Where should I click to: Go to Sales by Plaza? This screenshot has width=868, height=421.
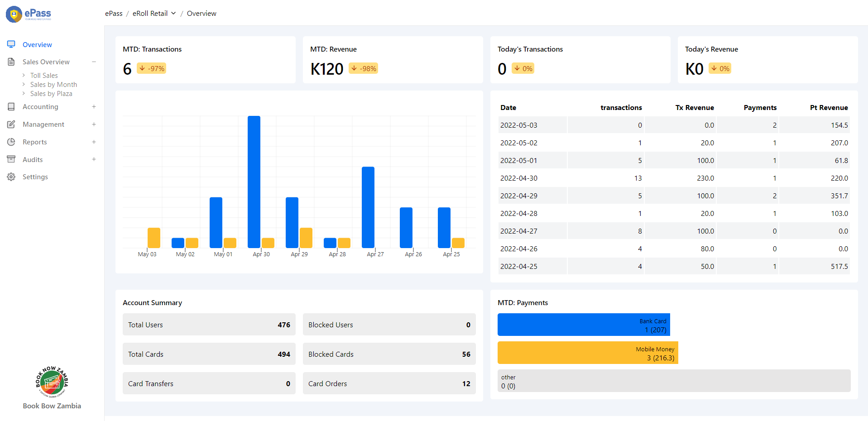coord(51,94)
